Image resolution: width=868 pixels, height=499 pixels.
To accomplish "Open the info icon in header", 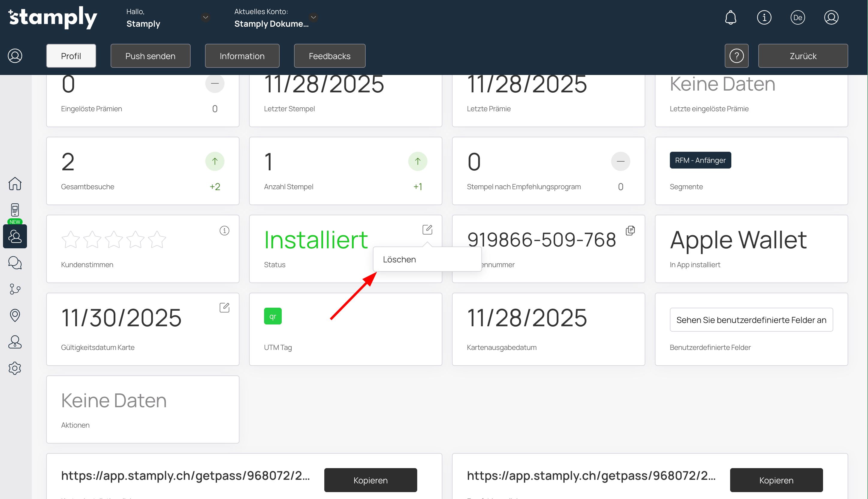I will (764, 17).
